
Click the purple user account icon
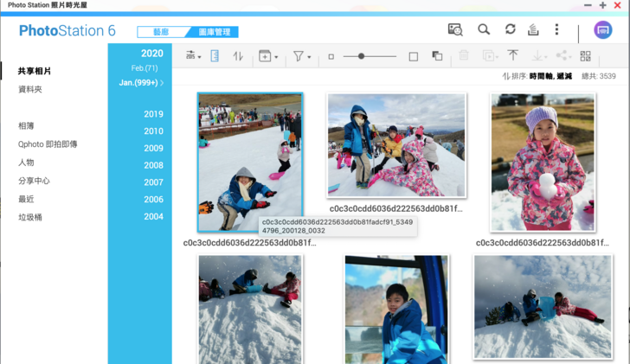click(x=603, y=29)
